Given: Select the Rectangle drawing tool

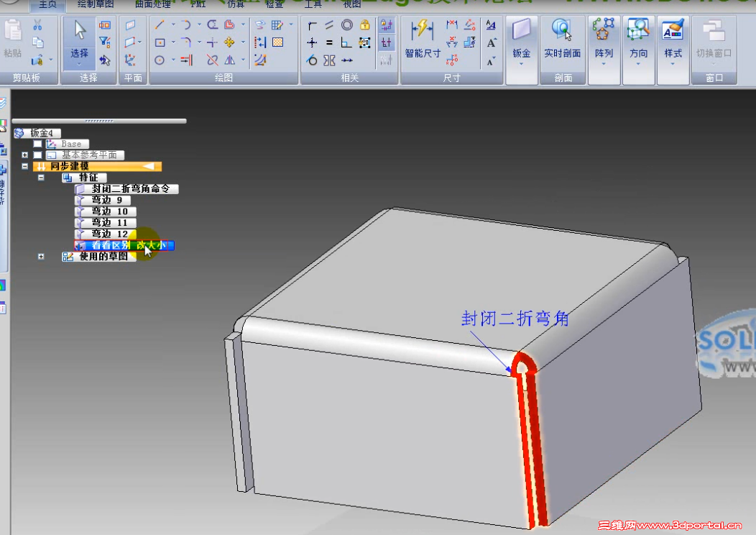Looking at the screenshot, I should [x=160, y=42].
